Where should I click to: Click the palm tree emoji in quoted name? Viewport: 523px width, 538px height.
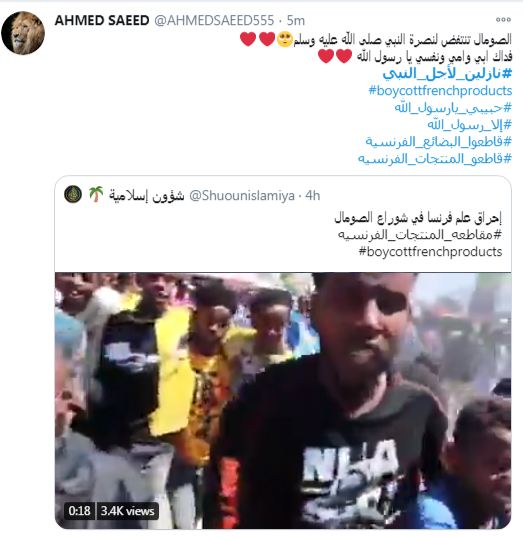(x=96, y=194)
